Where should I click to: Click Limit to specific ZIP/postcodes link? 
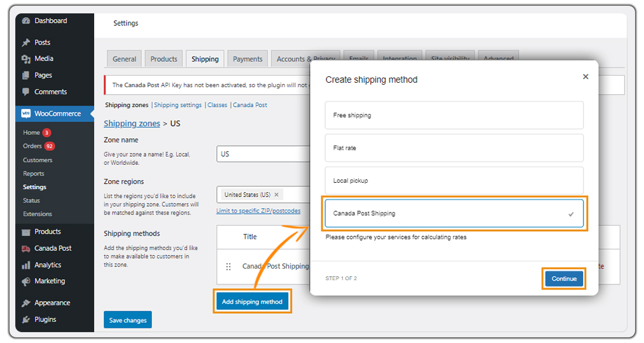(x=258, y=211)
